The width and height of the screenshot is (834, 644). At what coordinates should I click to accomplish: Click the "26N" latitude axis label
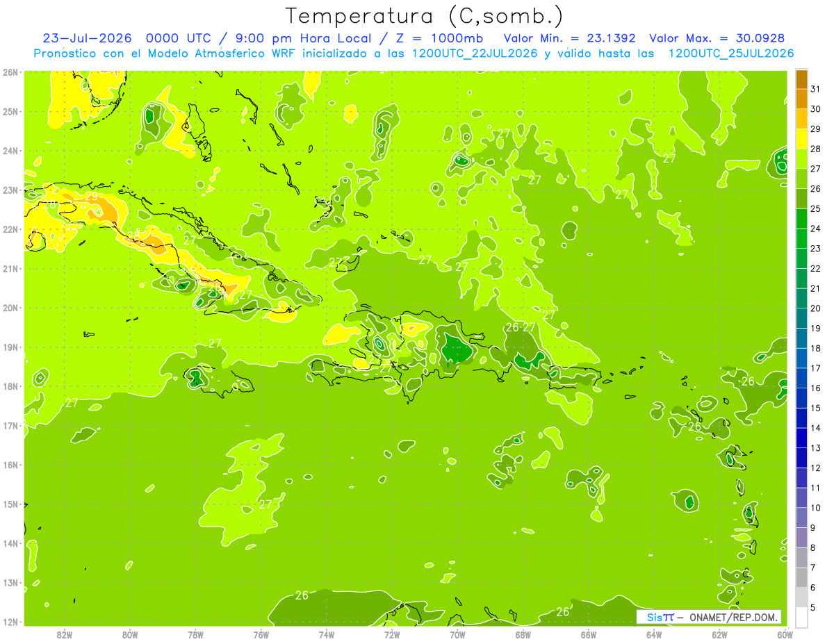pyautogui.click(x=10, y=72)
